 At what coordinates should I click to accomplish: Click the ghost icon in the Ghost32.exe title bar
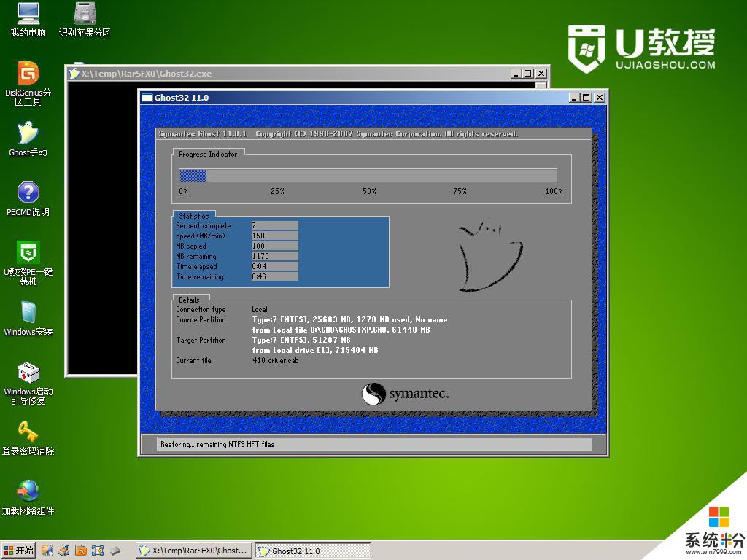(x=74, y=74)
